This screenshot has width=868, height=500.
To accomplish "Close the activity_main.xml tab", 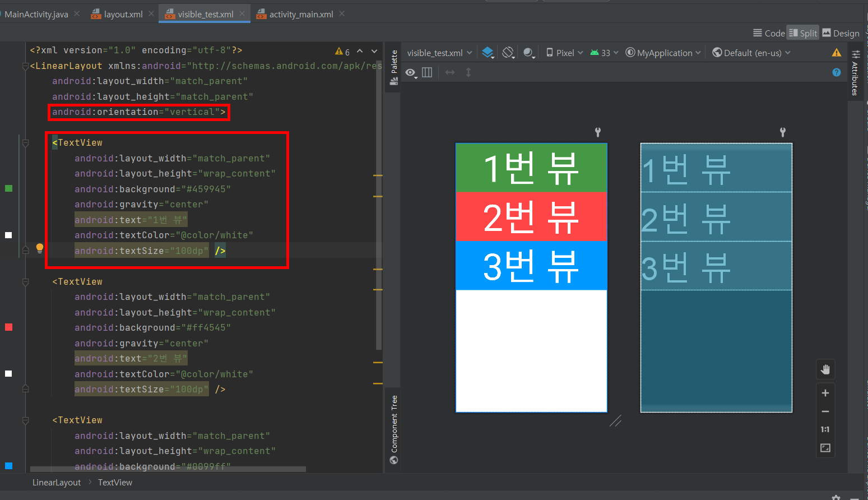I will 342,13.
